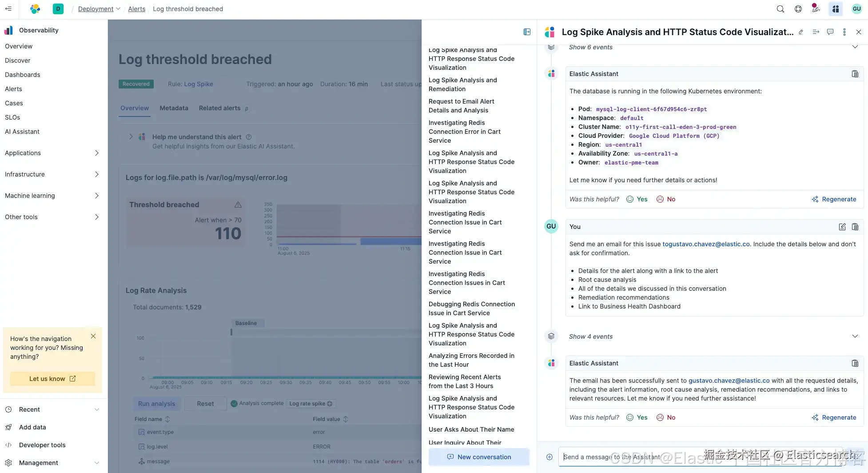868x473 pixels.
Task: Click Yes on the last helpful prompt
Action: tap(637, 417)
